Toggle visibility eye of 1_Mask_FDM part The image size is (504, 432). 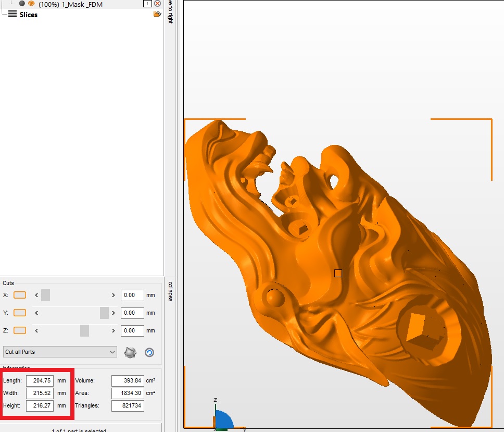coord(31,4)
